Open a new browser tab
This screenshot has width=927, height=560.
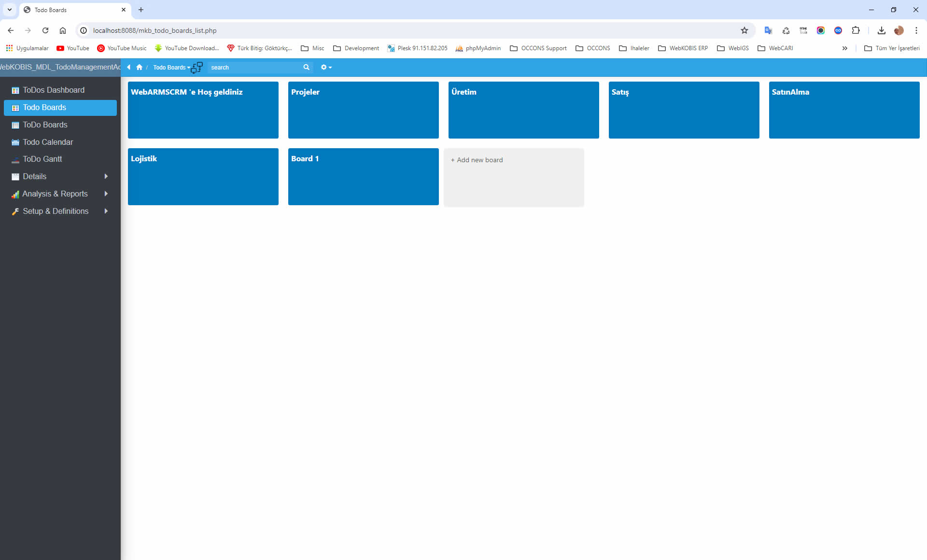pyautogui.click(x=141, y=10)
